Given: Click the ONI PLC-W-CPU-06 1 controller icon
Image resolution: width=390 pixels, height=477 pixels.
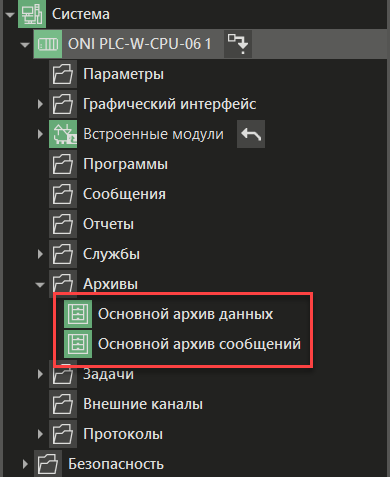Looking at the screenshot, I should tap(48, 44).
